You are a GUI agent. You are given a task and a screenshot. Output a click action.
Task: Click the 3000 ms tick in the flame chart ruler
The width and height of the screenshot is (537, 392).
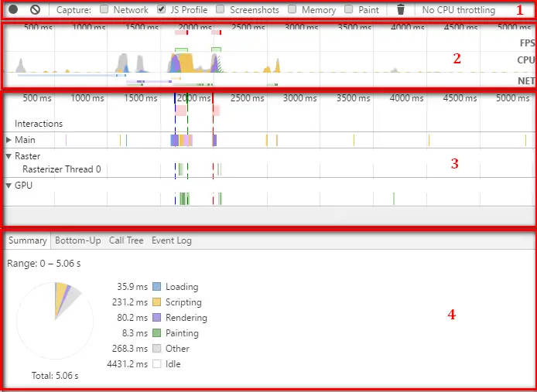click(300, 98)
